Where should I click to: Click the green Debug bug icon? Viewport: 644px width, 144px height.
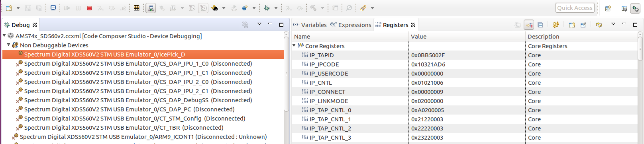click(x=267, y=8)
